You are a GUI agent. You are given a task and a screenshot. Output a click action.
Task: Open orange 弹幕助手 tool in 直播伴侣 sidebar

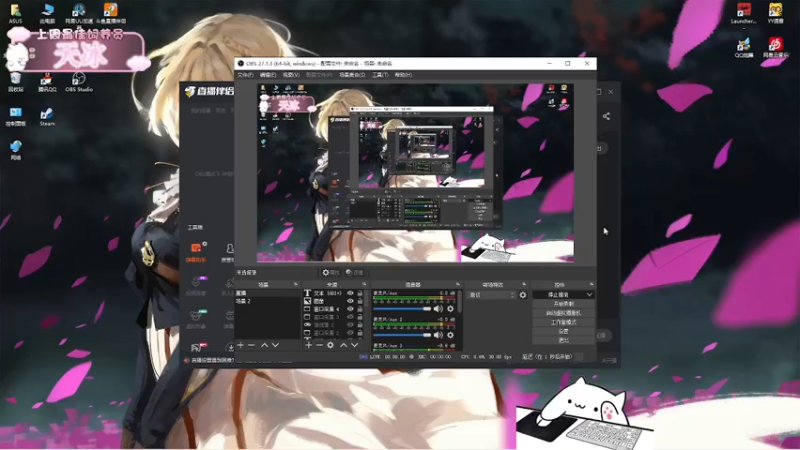196,252
